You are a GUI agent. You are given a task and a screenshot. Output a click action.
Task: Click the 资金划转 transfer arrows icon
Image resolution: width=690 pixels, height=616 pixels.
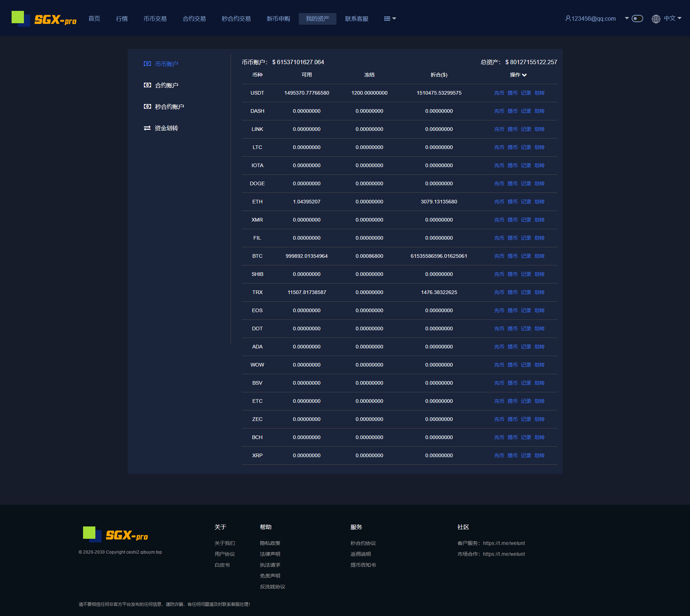[147, 128]
